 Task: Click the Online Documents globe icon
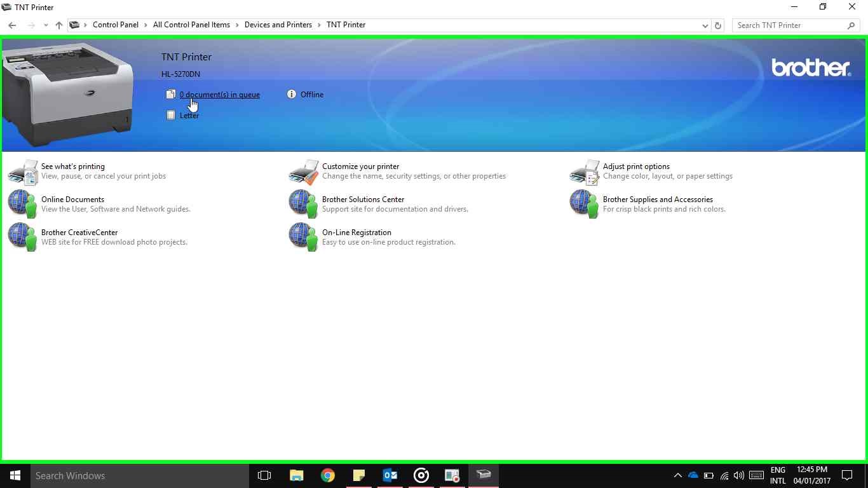click(x=23, y=204)
